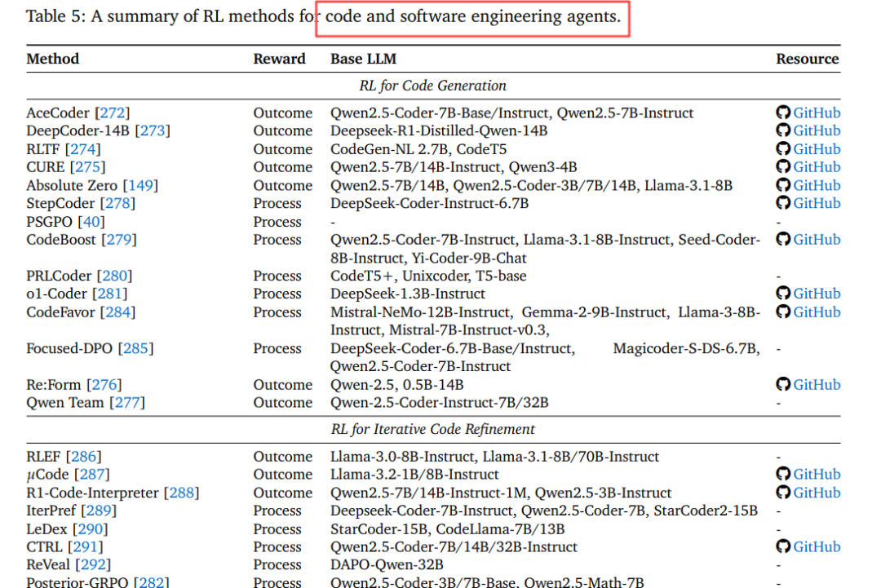Open citation [279] next to CodeBoost

click(119, 240)
